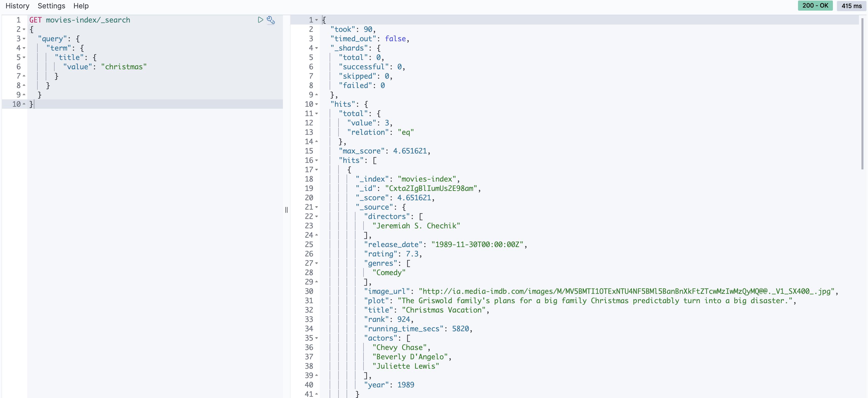The image size is (868, 398).
Task: Click the image_url link text in response
Action: (626, 291)
